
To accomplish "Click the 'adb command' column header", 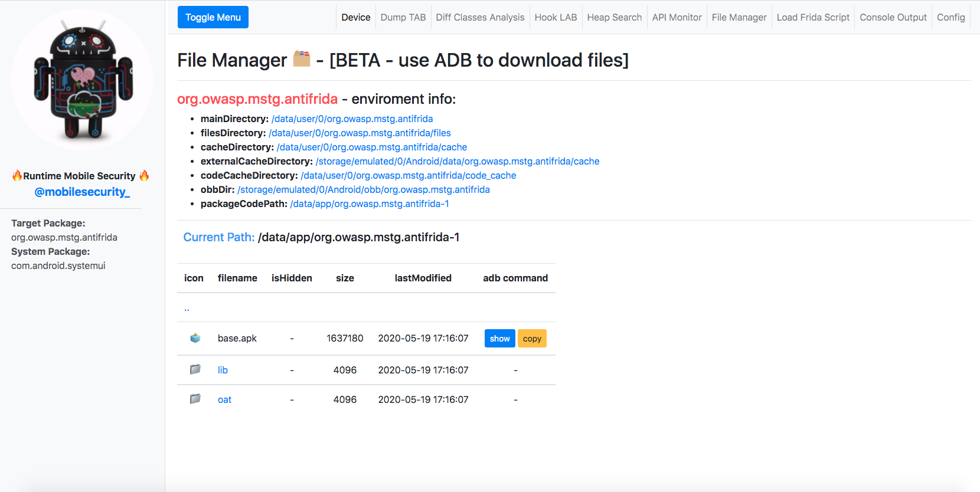I will [515, 278].
